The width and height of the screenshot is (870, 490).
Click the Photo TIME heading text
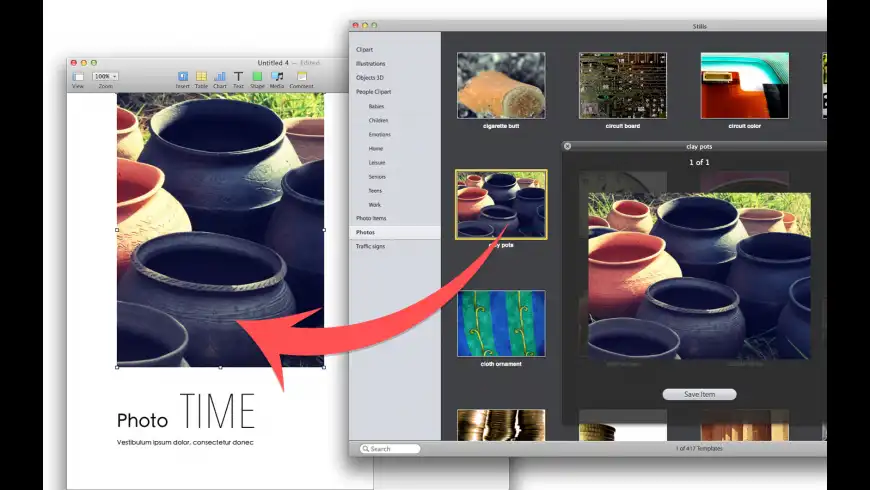186,411
